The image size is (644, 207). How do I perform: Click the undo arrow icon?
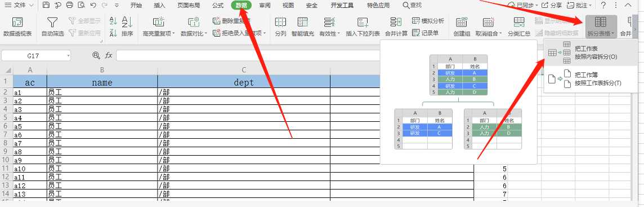[x=93, y=5]
